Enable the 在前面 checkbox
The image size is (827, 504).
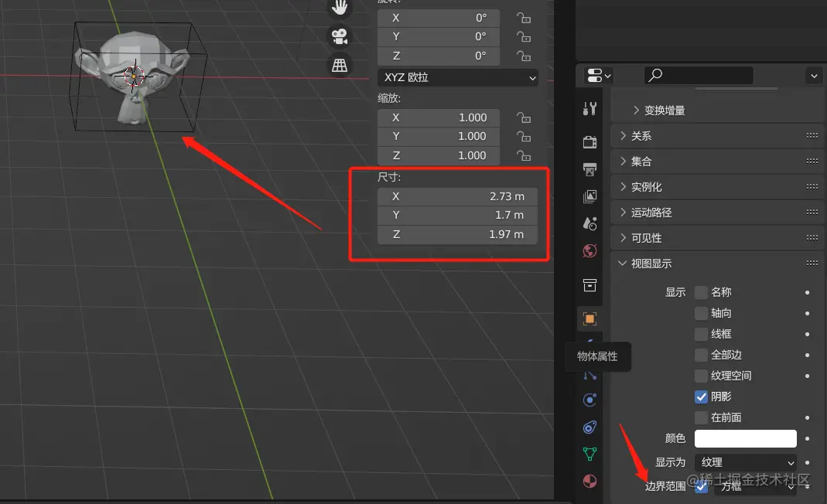point(701,417)
